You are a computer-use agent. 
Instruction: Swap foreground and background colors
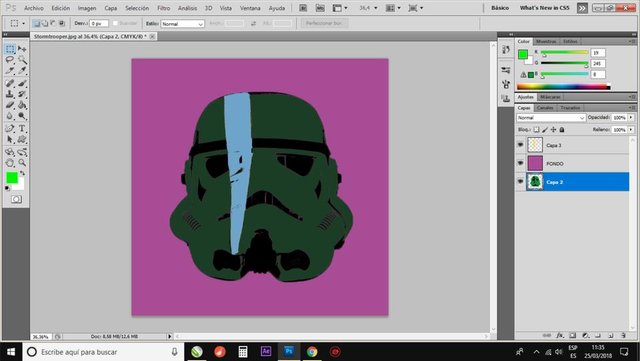coord(22,174)
